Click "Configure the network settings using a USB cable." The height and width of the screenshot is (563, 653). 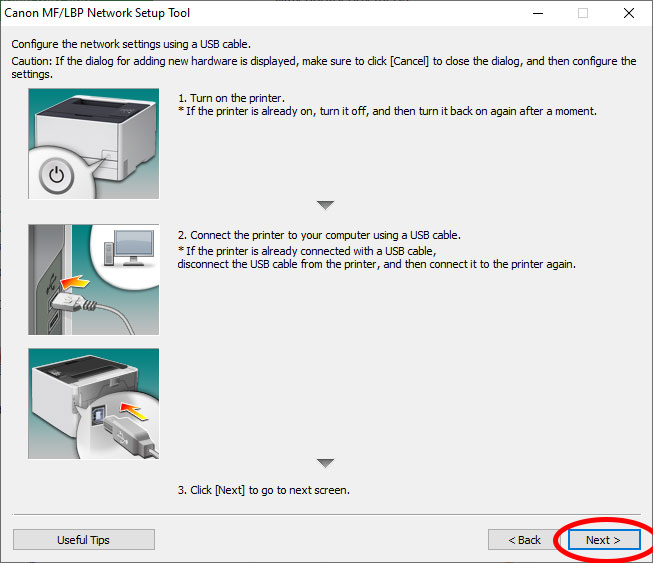pos(131,44)
